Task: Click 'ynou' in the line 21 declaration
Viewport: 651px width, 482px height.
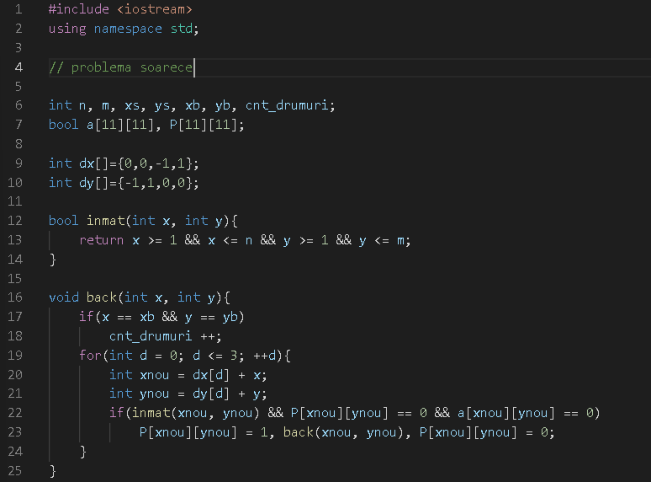Action: (152, 394)
